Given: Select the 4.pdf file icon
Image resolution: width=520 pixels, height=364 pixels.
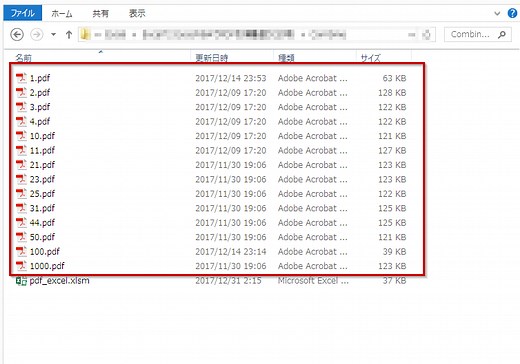Looking at the screenshot, I should [21, 121].
